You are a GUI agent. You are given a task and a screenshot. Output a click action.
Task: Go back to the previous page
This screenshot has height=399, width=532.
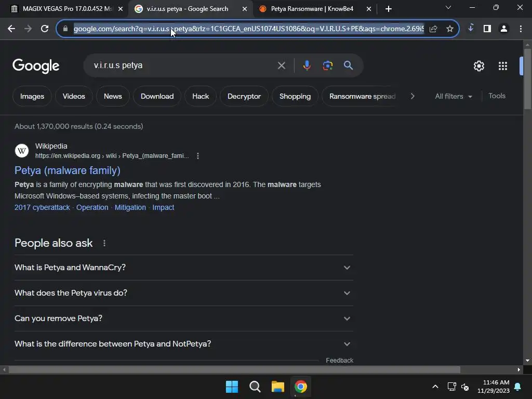click(11, 29)
